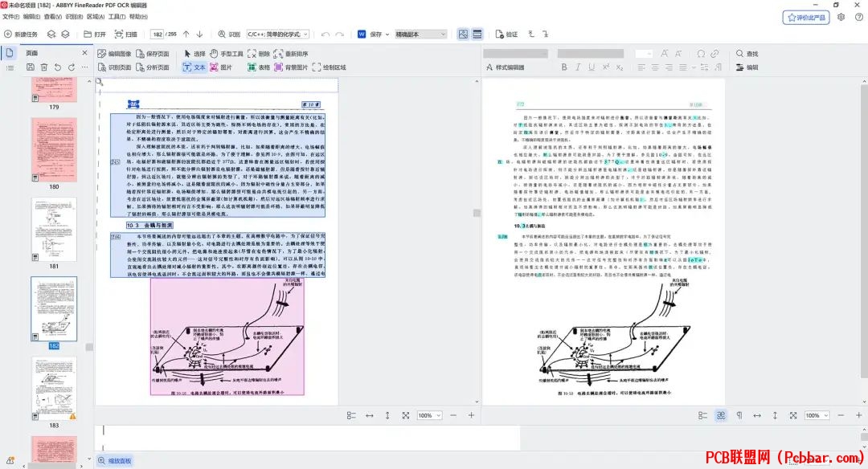Select page thumbnail 181
This screenshot has width=868, height=469.
(54, 230)
